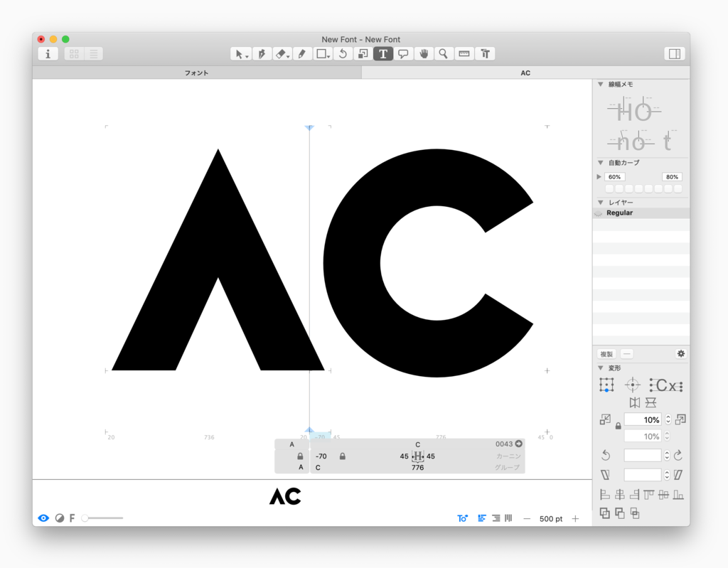
Task: Enable the left-to-right writing direction
Action: coord(483,518)
